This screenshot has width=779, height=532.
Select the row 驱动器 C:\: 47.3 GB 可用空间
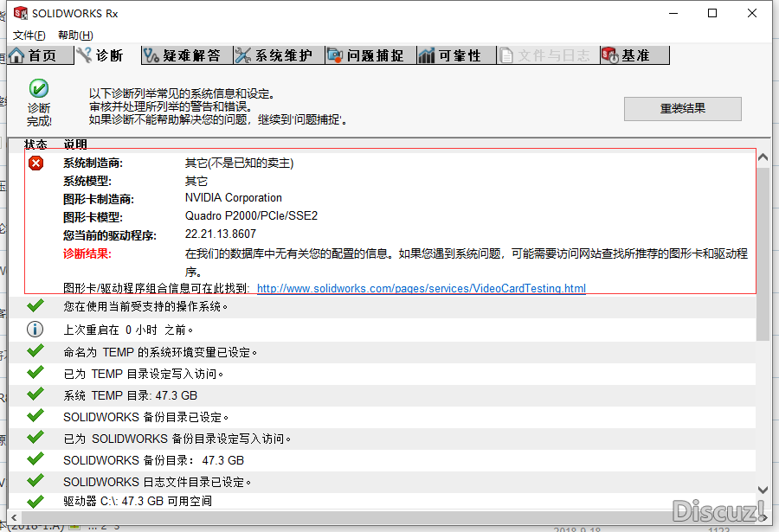point(382,501)
